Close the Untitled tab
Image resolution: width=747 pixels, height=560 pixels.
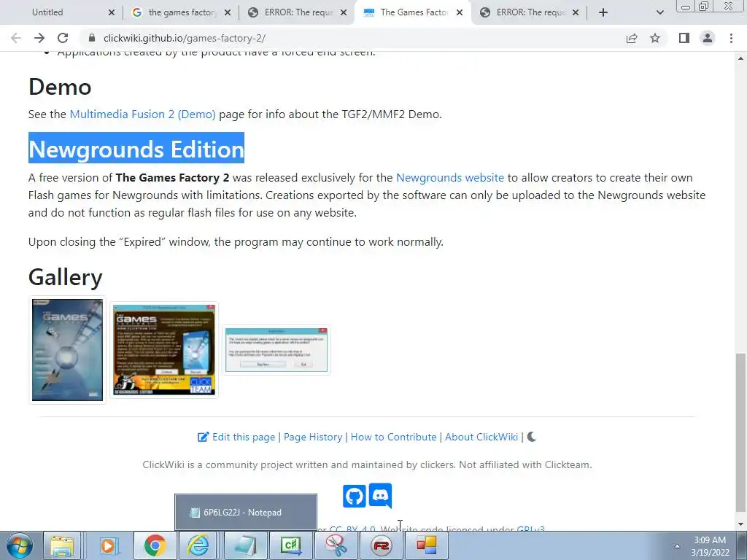112,12
